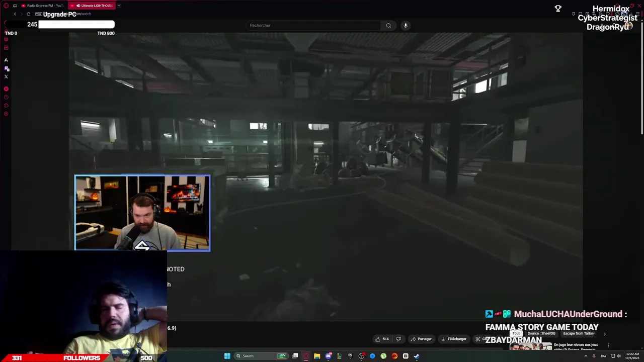644x362 pixels.
Task: Click the Opera GX menu logo
Action: 6,6
